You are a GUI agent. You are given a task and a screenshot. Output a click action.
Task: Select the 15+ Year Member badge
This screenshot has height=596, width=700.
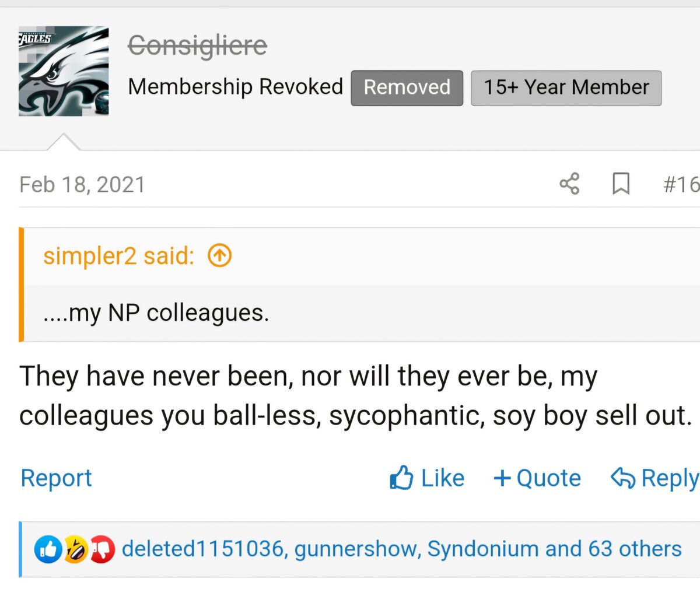click(566, 88)
